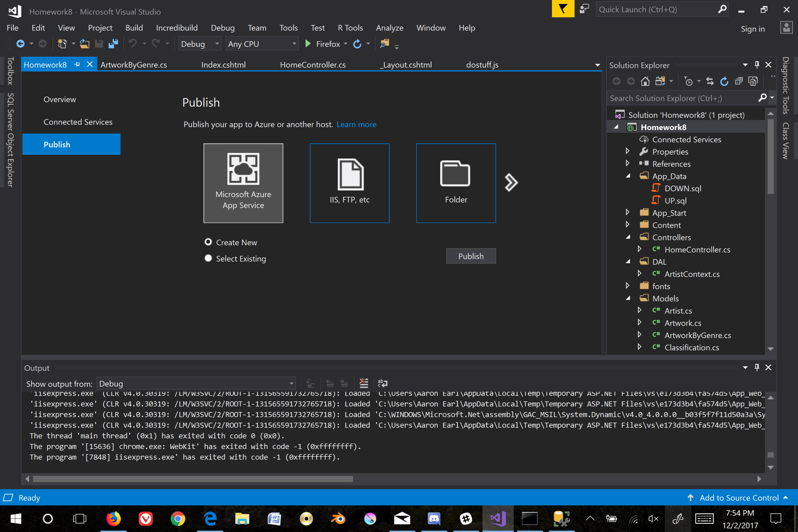This screenshot has height=532, width=798.
Task: Open Discord from the taskbar
Action: click(434, 518)
